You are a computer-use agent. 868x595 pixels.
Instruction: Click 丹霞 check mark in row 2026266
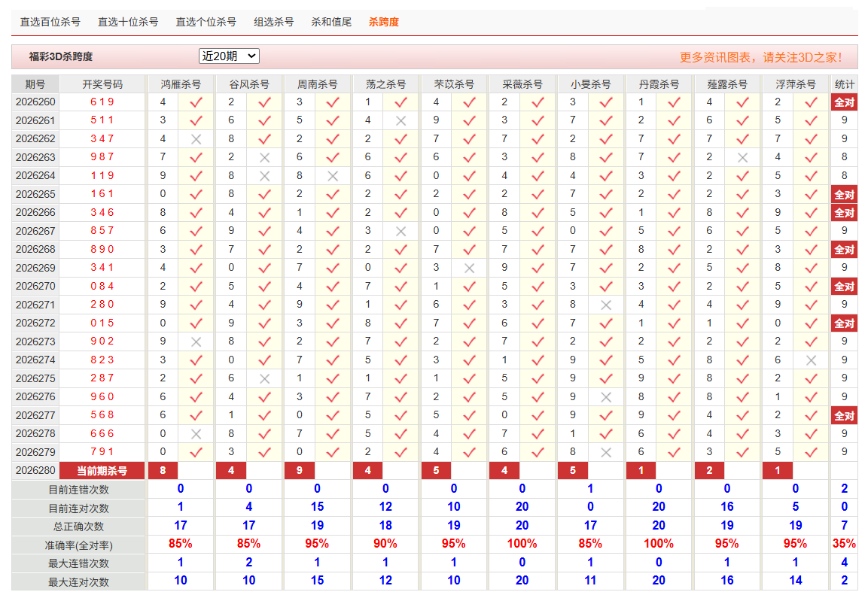(x=675, y=213)
